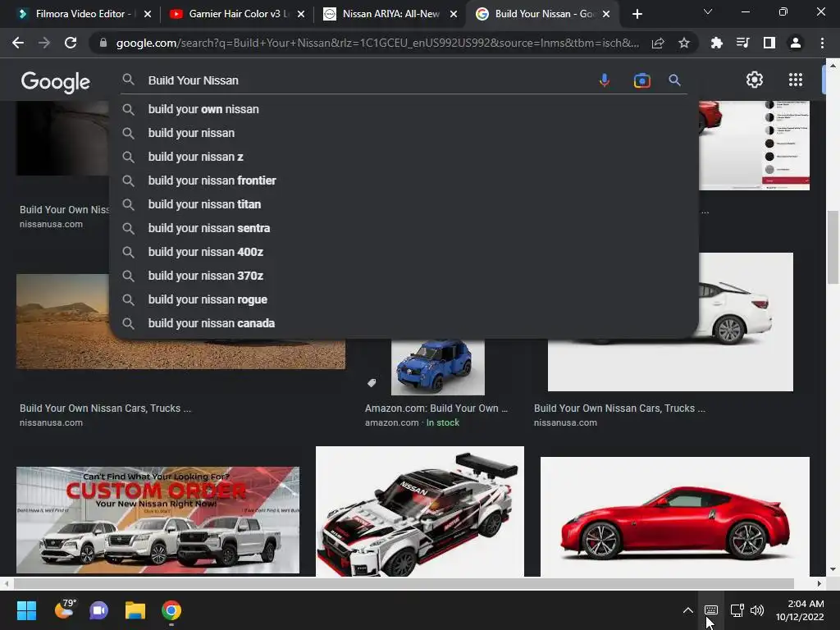Image resolution: width=840 pixels, height=630 pixels.
Task: Pick suggestion build your nissan rogue
Action: click(x=404, y=299)
